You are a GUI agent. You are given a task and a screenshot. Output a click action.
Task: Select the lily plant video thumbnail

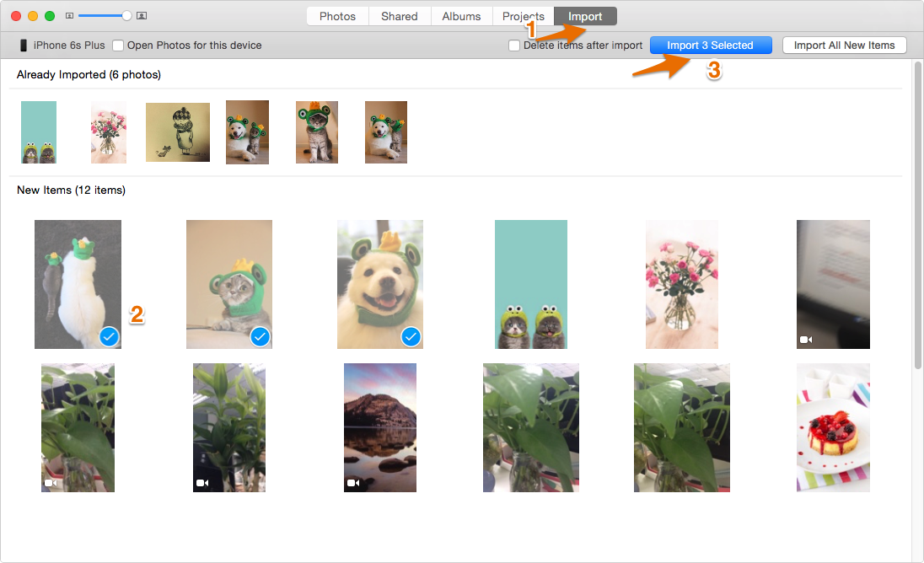tap(229, 427)
